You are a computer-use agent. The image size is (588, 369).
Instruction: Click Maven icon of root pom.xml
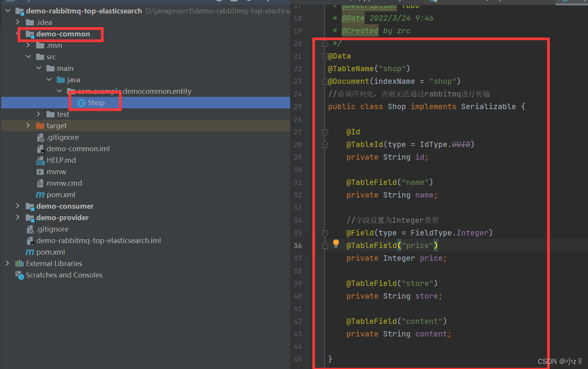coord(30,252)
